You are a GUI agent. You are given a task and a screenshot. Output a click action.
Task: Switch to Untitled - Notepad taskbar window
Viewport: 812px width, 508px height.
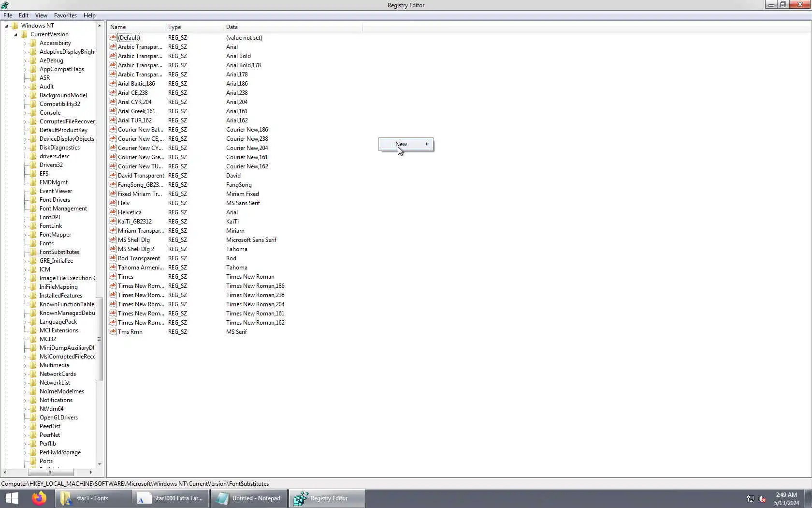tap(249, 498)
